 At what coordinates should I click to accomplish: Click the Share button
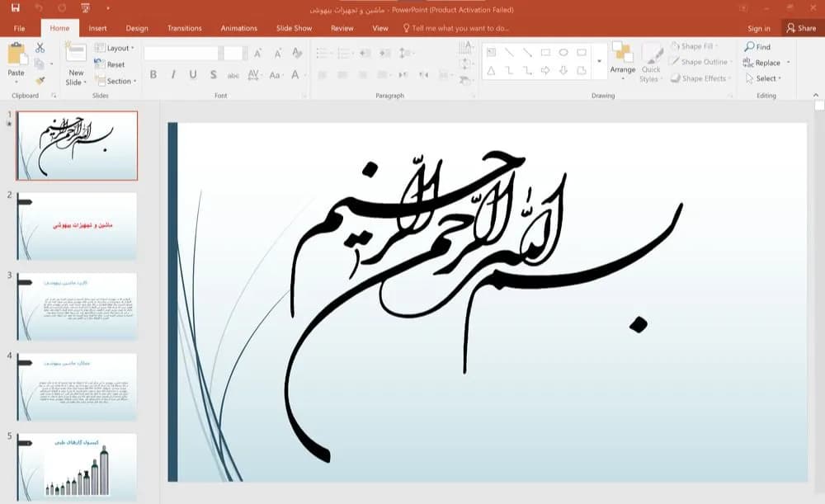pos(801,28)
